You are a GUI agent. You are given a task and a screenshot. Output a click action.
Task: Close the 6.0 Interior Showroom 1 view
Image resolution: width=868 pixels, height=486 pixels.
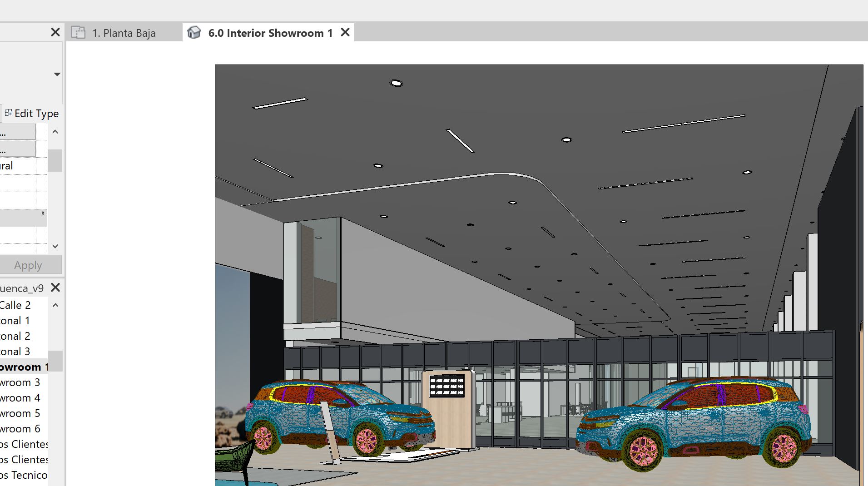pyautogui.click(x=345, y=32)
